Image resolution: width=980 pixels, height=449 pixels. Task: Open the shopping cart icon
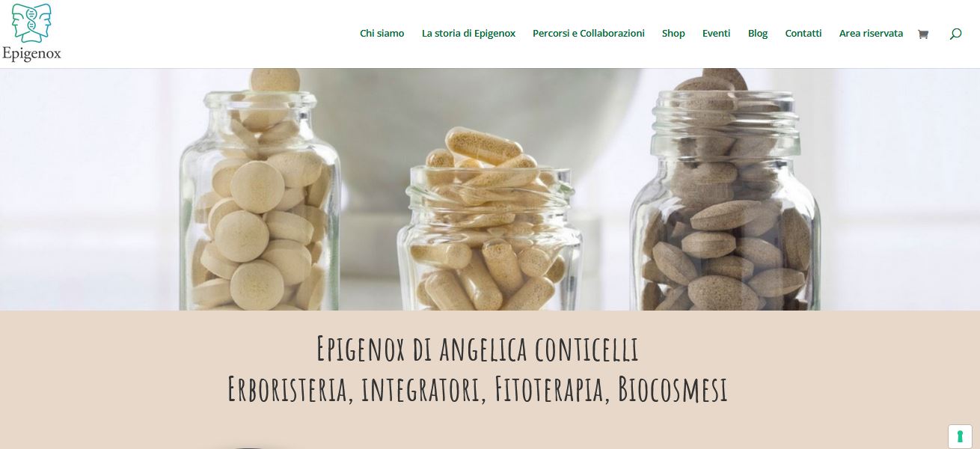pyautogui.click(x=922, y=34)
